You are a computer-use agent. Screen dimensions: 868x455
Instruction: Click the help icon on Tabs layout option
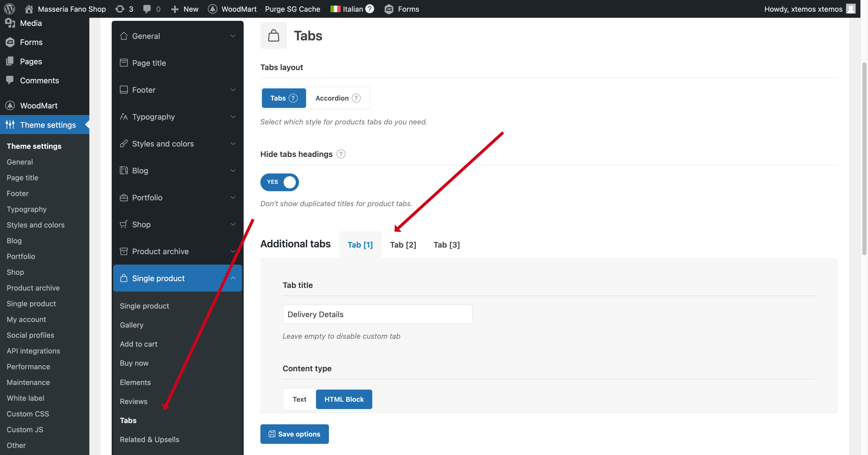(x=293, y=98)
